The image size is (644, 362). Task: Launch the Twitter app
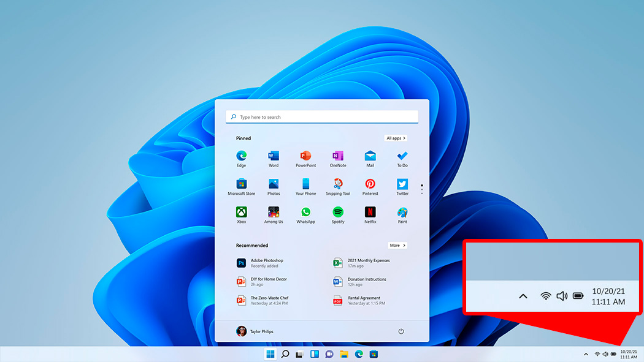tap(402, 187)
